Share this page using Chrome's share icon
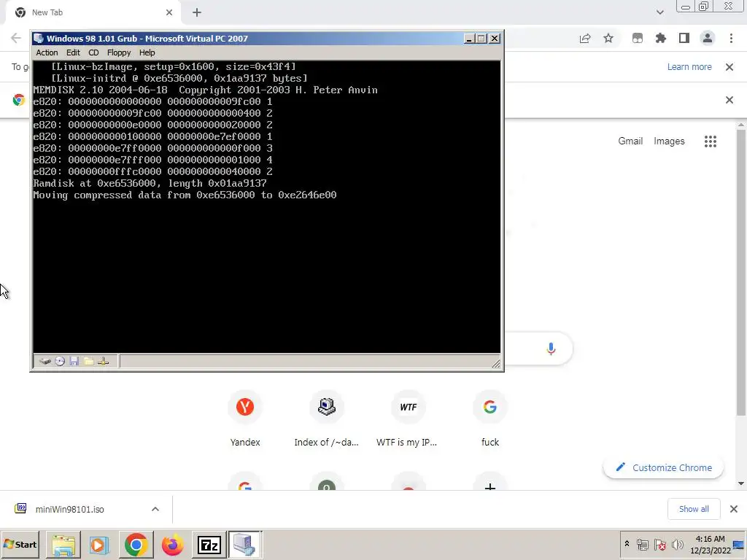The image size is (747, 560). [585, 38]
